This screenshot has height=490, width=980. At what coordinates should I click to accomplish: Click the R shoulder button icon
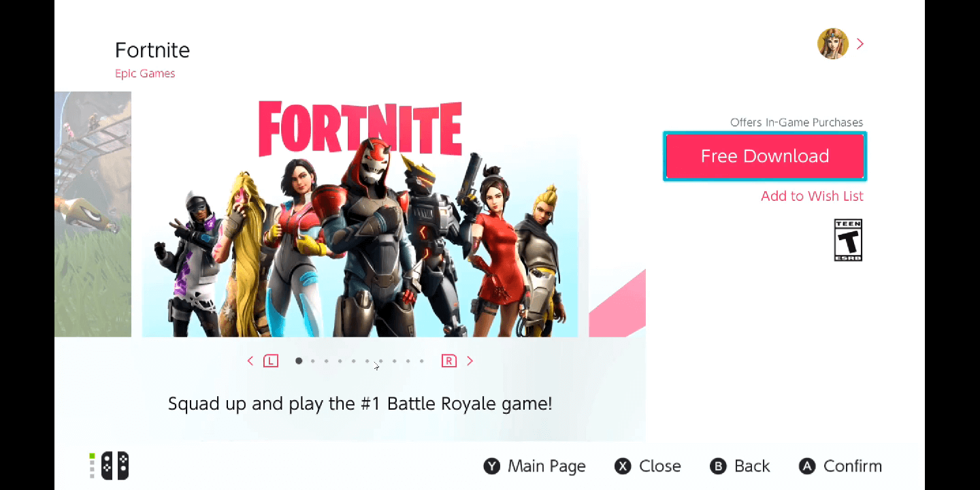tap(448, 361)
